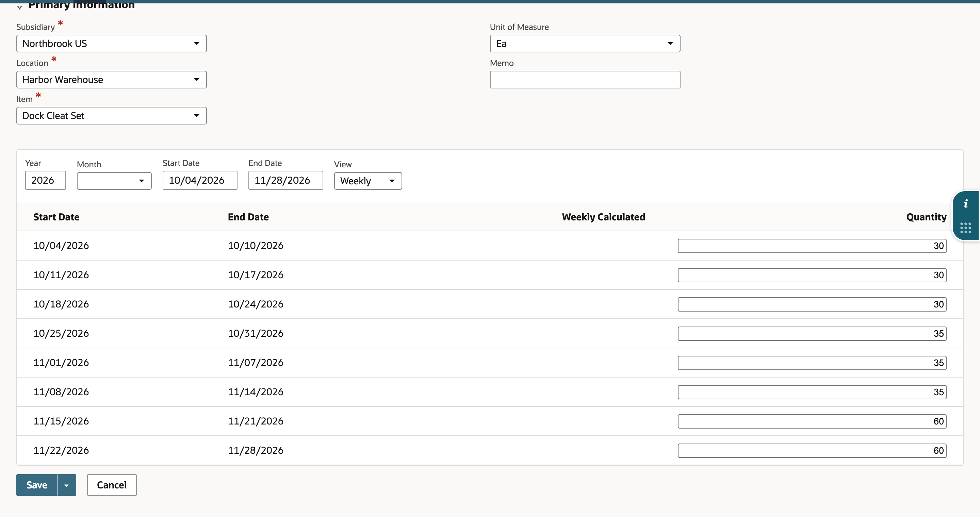Viewport: 980px width, 517px height.
Task: Click the Start Date field 10/04/2026
Action: point(200,180)
